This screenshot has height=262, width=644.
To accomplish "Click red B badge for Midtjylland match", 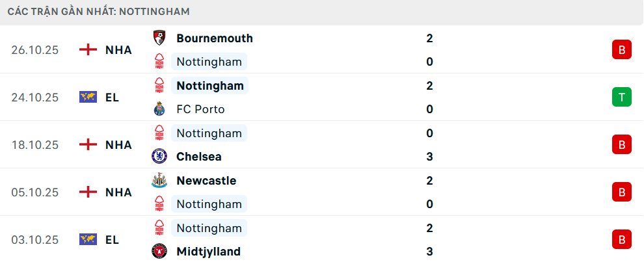I will 621,240.
